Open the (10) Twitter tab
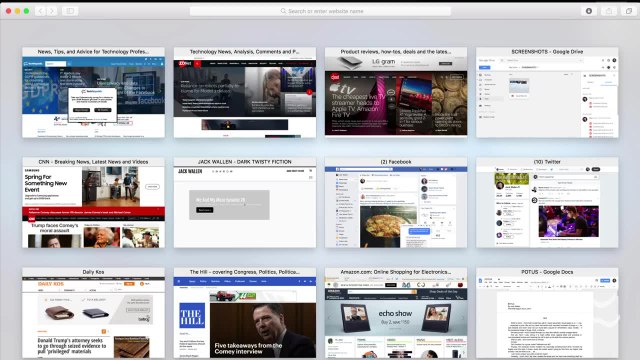This screenshot has width=640, height=360. coord(547,202)
